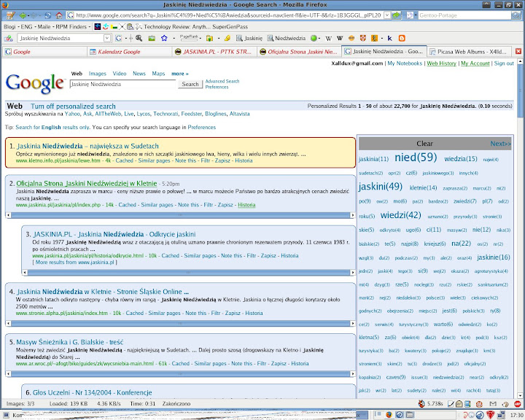Click Next>> in the tag cloud panel
This screenshot has height=420, width=525.
click(x=500, y=144)
